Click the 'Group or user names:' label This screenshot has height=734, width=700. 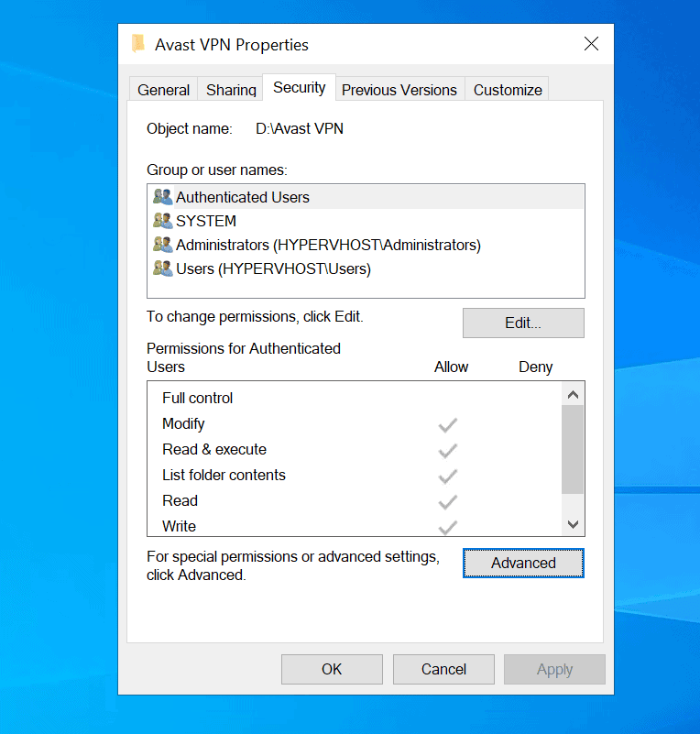point(217,170)
